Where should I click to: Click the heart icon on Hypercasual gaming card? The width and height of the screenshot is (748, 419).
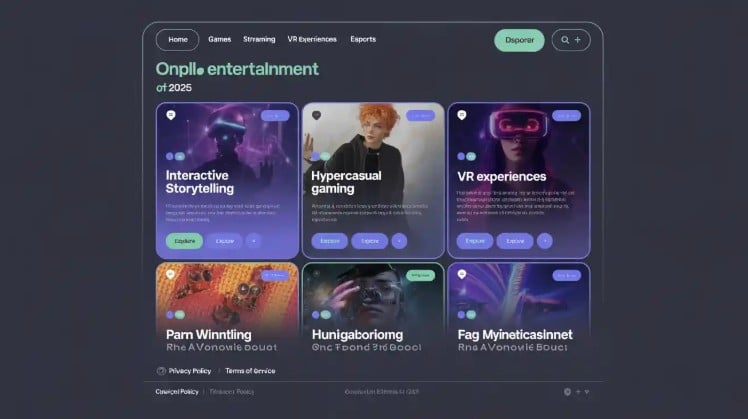tap(317, 115)
